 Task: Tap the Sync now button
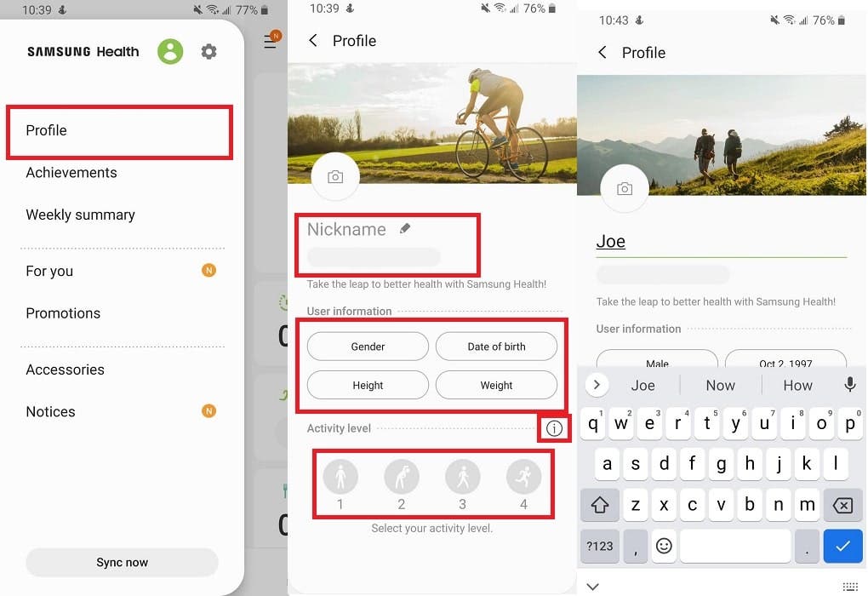pyautogui.click(x=122, y=562)
